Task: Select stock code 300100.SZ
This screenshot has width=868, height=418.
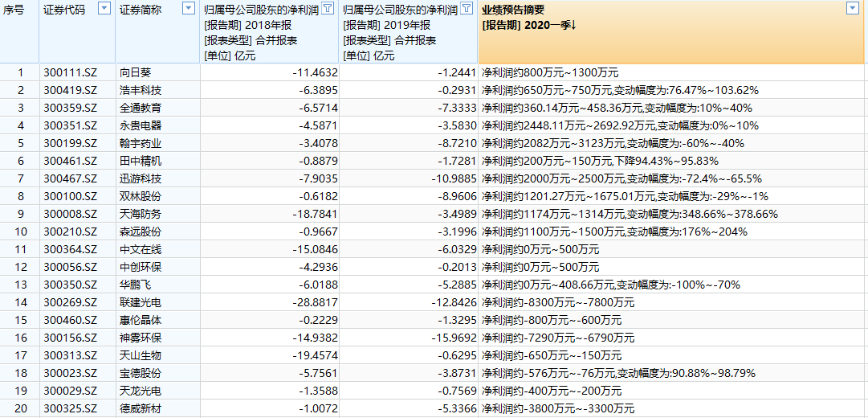Action: [x=71, y=196]
